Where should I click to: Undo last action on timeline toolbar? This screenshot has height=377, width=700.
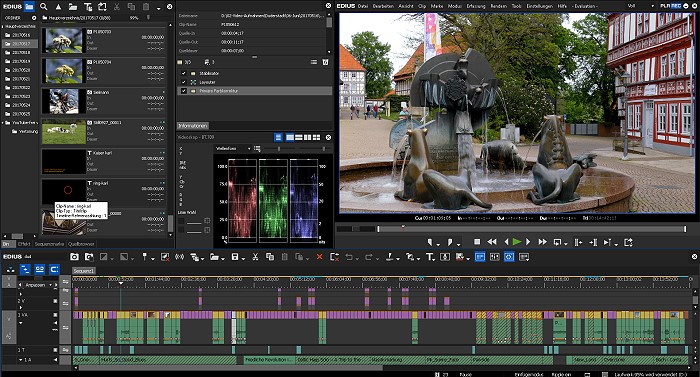point(349,257)
